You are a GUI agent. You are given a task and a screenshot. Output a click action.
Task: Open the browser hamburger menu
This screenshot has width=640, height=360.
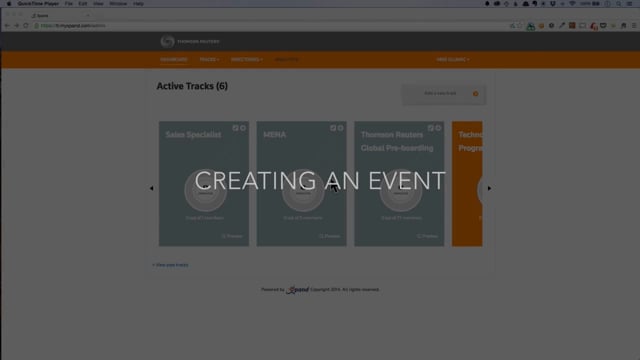(634, 26)
